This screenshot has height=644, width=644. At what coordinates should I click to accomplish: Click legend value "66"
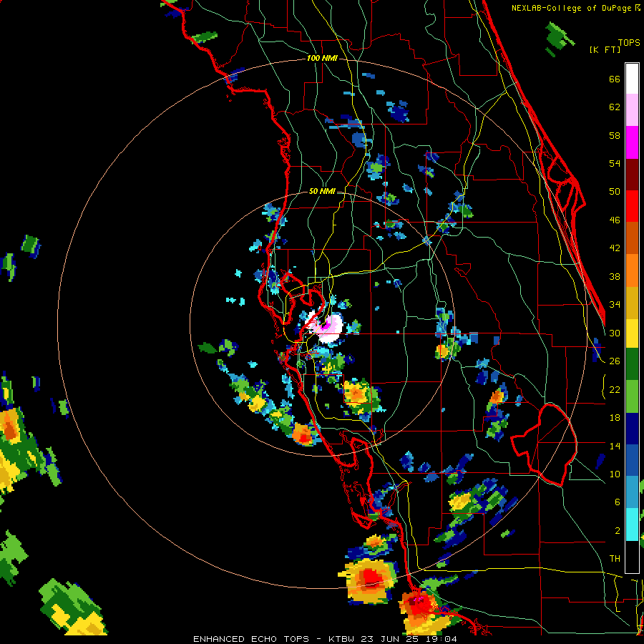[615, 79]
